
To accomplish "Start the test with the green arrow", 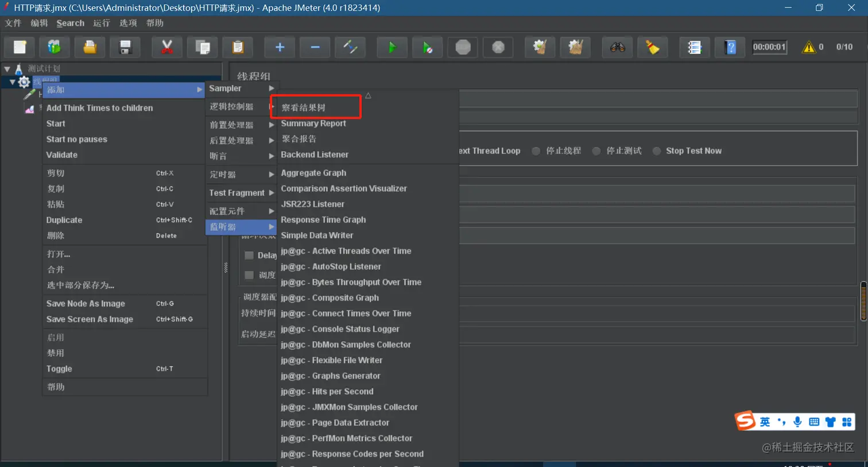I will point(392,47).
